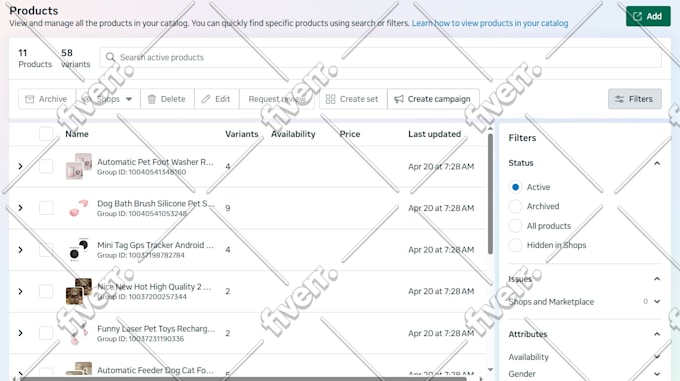Select the All products radio button
The image size is (680, 381).
click(x=515, y=226)
